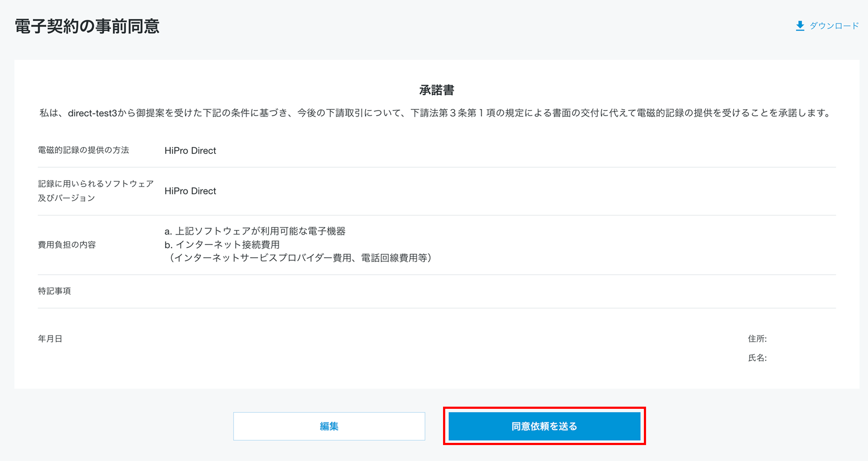Click the parenthetical インターネットサービスプロバイダー費用 line
This screenshot has width=868, height=461.
coord(298,258)
